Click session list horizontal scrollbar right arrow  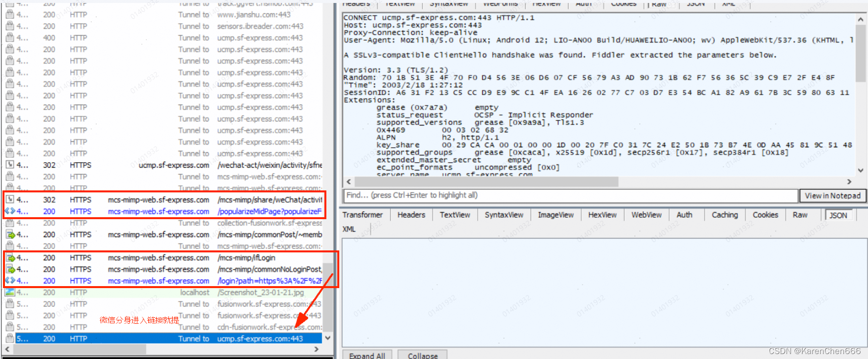316,349
